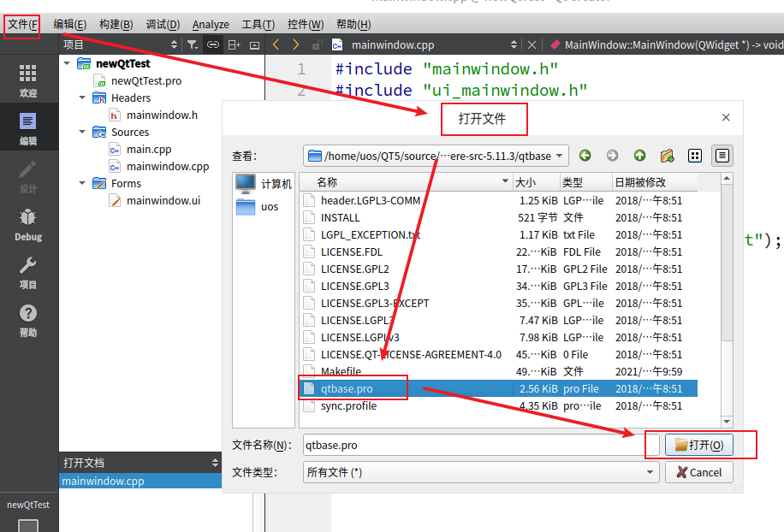Open the Analyze menu
This screenshot has height=532, width=784.
(x=211, y=24)
